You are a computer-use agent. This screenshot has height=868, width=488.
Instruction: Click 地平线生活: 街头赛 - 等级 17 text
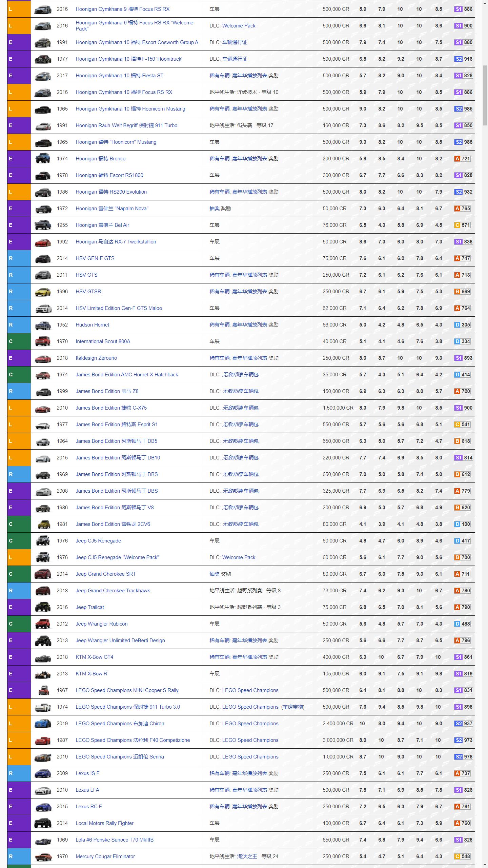pyautogui.click(x=241, y=125)
